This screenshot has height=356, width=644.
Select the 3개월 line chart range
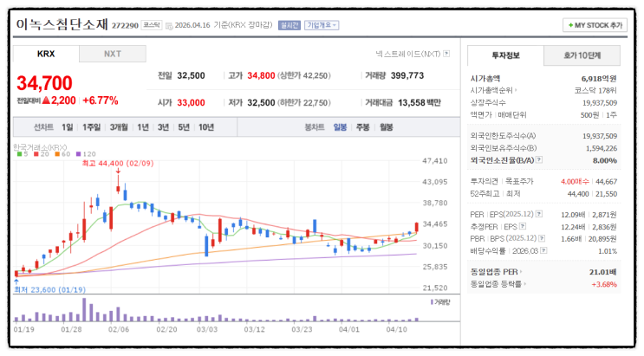[119, 127]
